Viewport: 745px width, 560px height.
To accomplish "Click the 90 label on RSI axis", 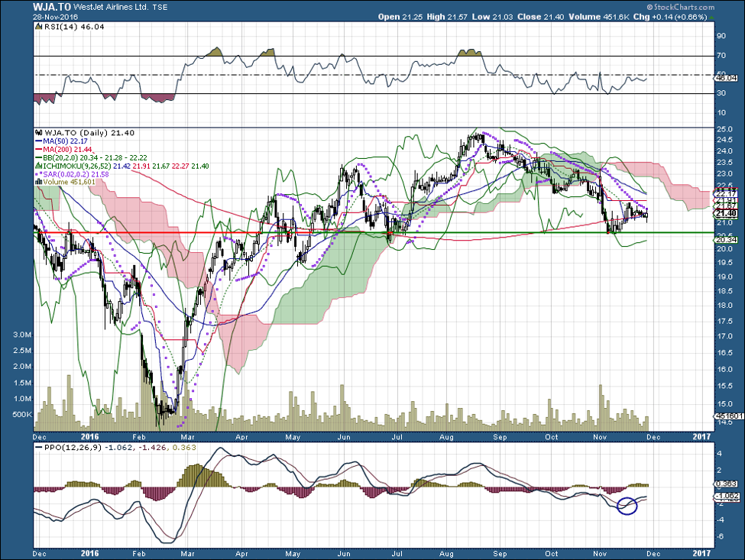I will coord(721,36).
